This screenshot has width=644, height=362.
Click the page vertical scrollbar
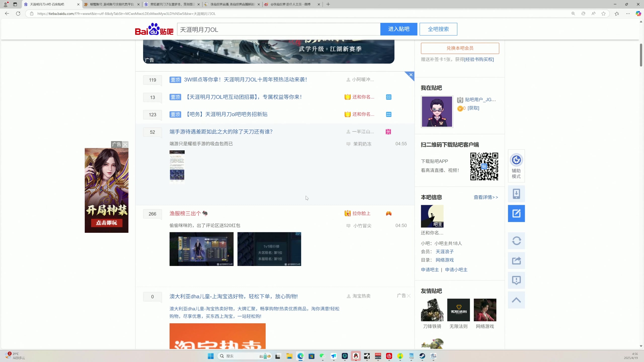point(641,55)
